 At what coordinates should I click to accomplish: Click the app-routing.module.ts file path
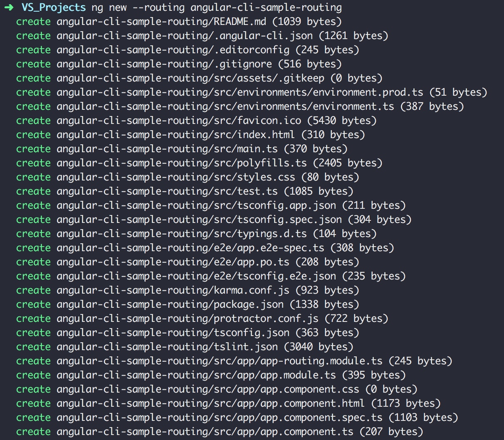click(220, 361)
